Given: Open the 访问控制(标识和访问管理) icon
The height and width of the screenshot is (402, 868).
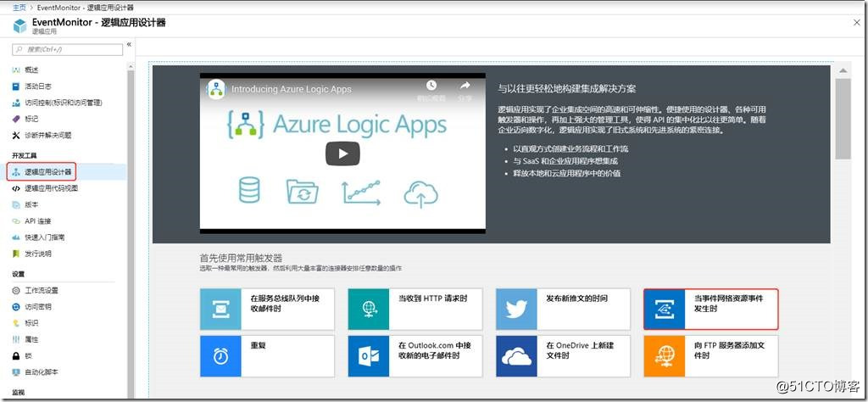Looking at the screenshot, I should tap(16, 103).
